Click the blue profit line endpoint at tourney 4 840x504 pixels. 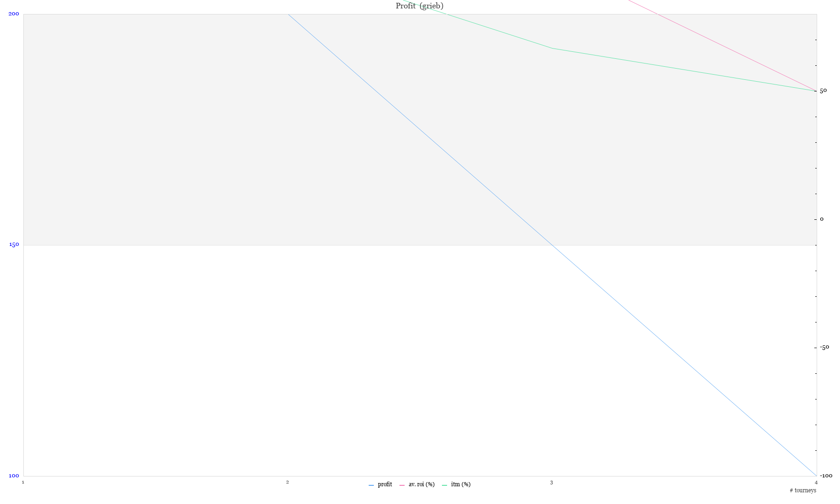tap(816, 476)
